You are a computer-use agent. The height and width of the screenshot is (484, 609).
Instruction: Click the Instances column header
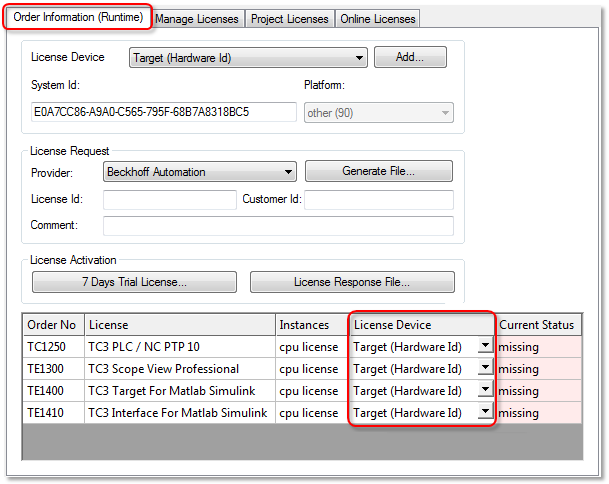(312, 325)
